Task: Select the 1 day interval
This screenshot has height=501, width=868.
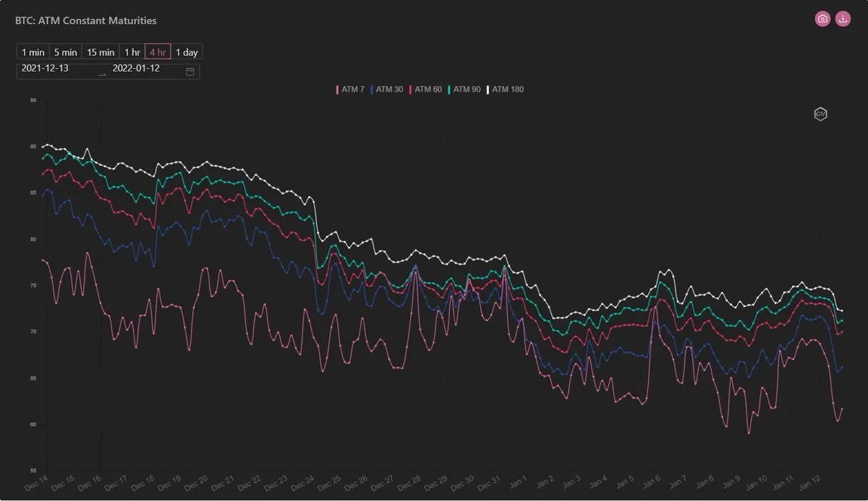Action: (187, 52)
